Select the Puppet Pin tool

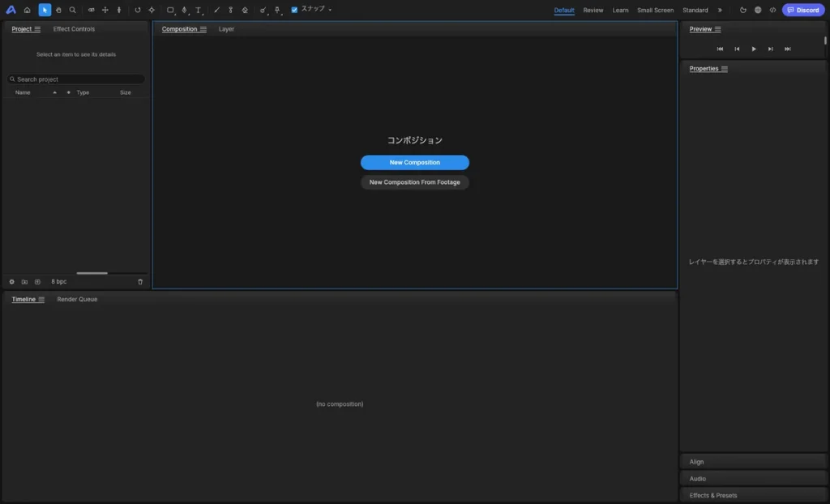pos(277,10)
